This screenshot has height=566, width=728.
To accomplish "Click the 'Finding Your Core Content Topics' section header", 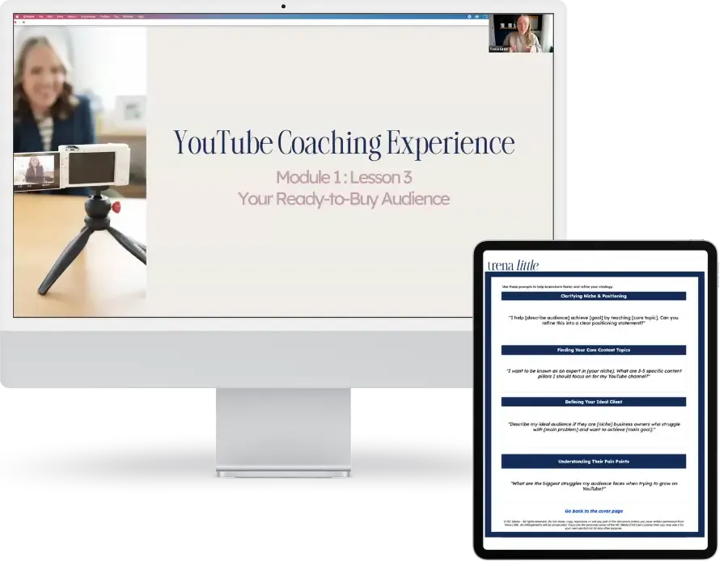I will click(594, 350).
